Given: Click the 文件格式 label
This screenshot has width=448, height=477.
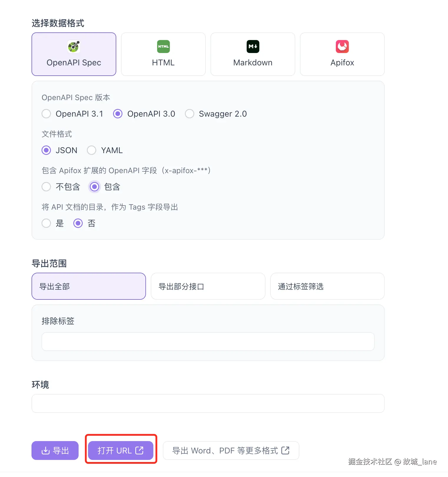Looking at the screenshot, I should (x=57, y=134).
